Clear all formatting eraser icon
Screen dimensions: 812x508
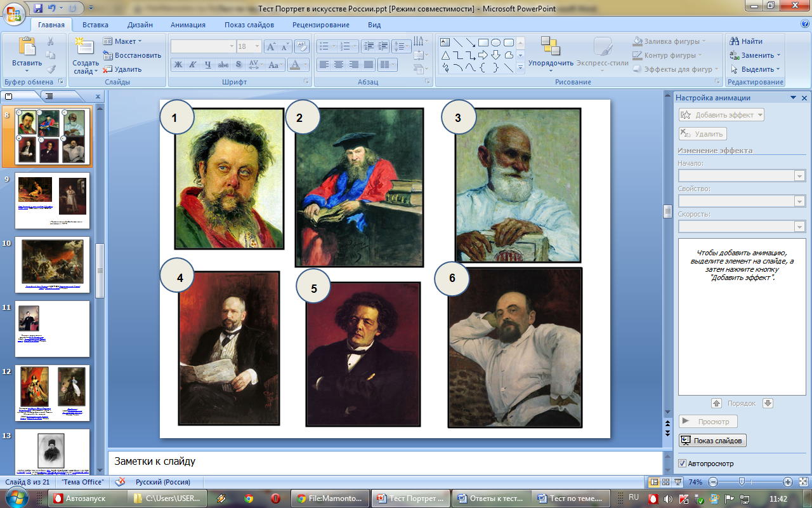point(302,46)
